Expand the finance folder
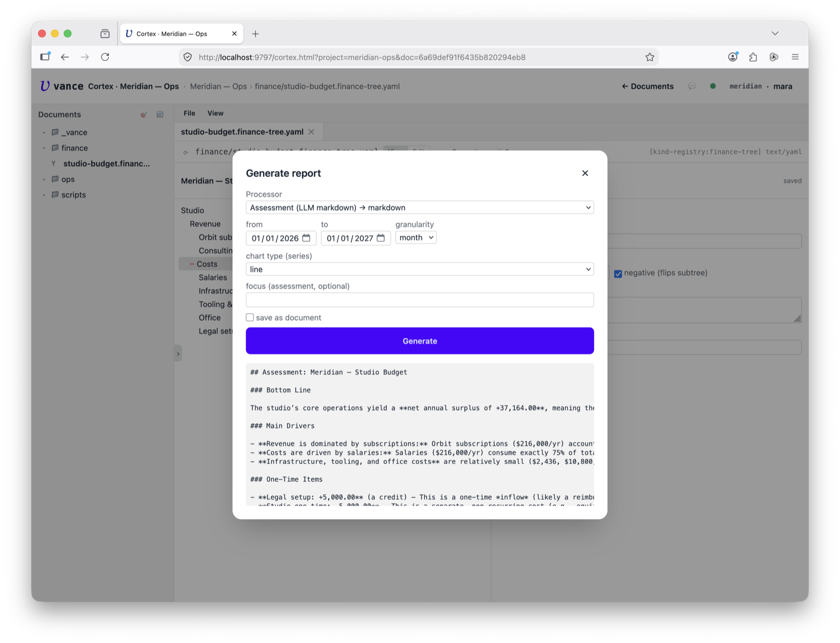 point(44,148)
